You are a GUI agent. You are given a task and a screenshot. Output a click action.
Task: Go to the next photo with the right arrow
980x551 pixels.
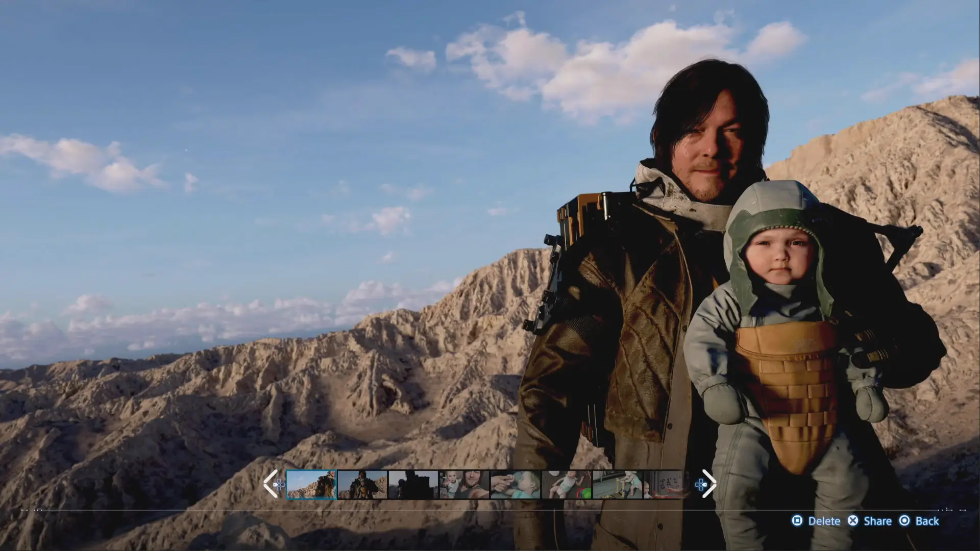709,484
